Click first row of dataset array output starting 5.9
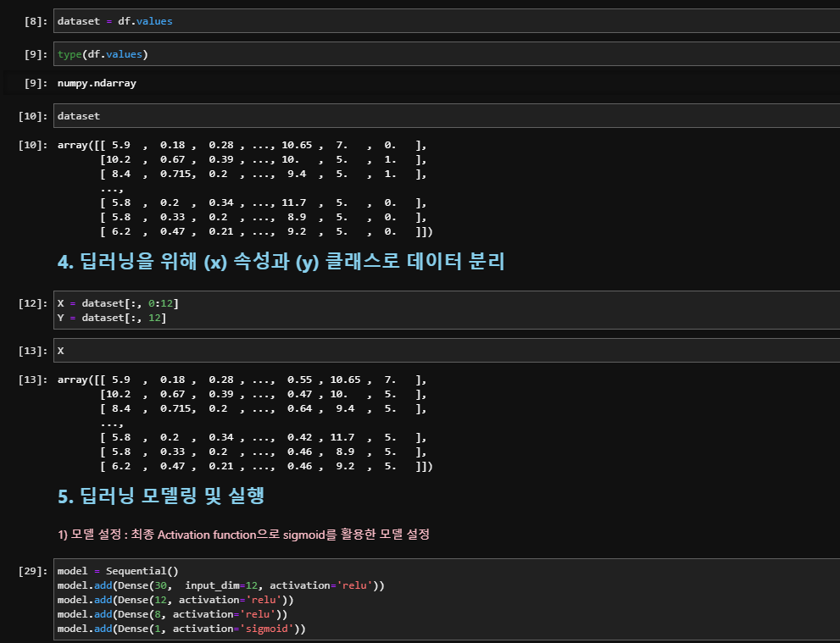The image size is (840, 643). 242,145
